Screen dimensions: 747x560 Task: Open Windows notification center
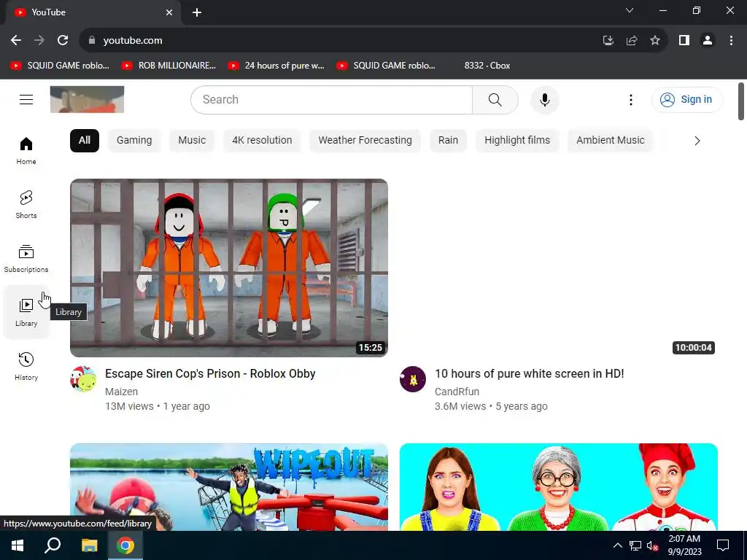coord(723,545)
